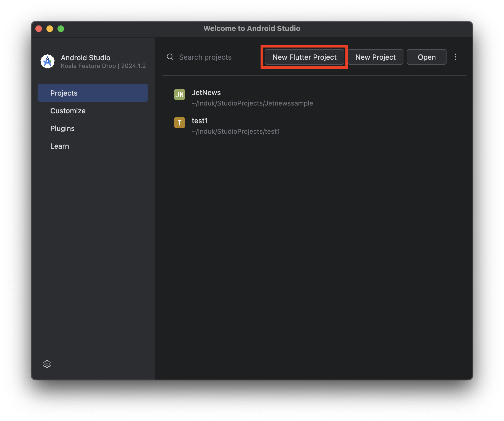The height and width of the screenshot is (421, 504).
Task: Minimize the window with the yellow button
Action: (x=50, y=29)
